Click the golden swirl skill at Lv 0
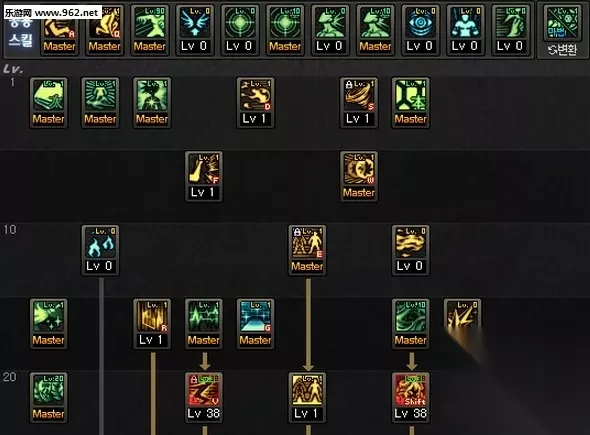590x435 pixels. 411,250
